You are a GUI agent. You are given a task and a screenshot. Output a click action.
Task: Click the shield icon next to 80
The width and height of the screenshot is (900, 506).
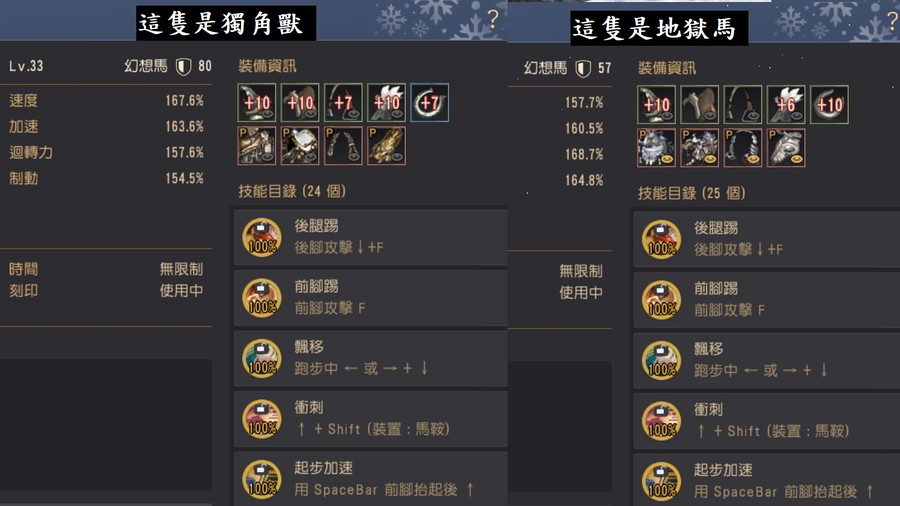[x=183, y=67]
